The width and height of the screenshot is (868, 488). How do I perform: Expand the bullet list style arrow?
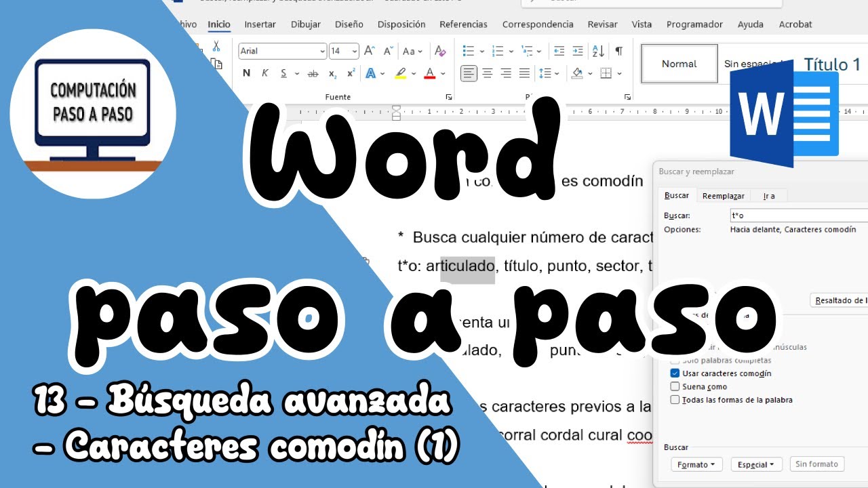coord(481,51)
